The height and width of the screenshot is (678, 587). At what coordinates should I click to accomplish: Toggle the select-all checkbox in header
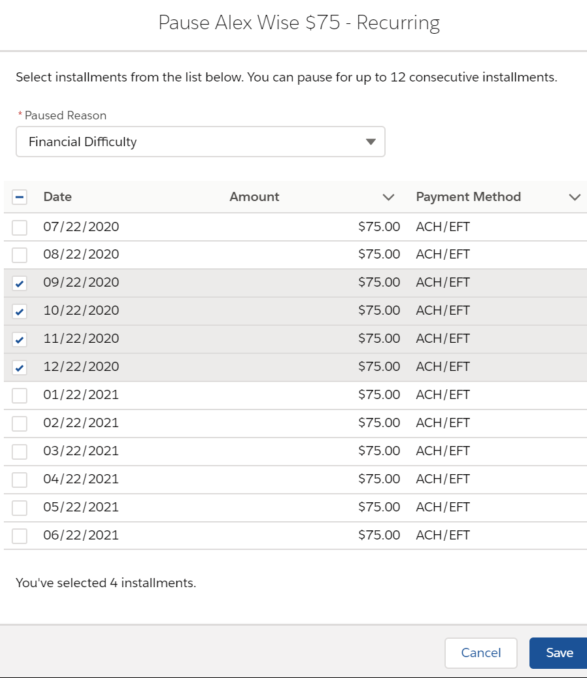click(x=19, y=197)
